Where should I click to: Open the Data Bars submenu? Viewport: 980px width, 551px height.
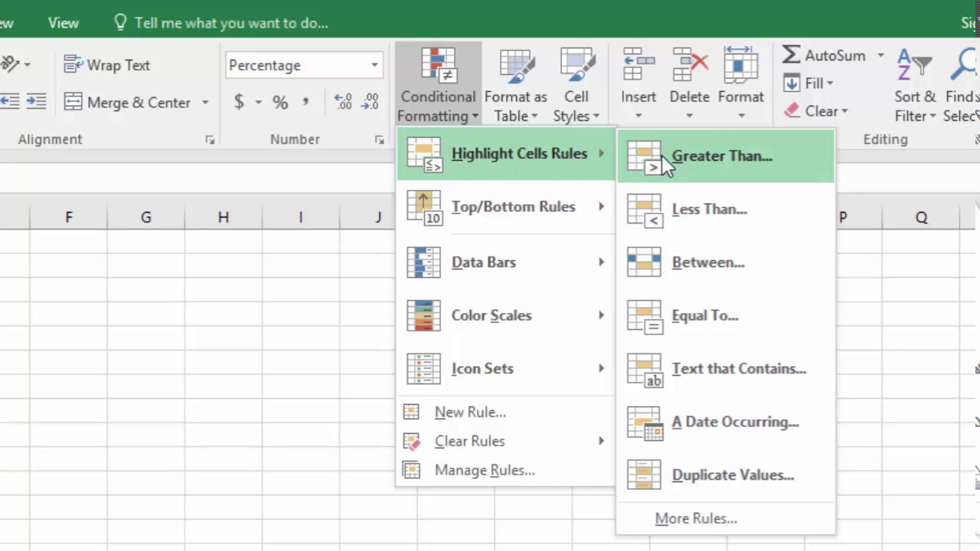click(506, 262)
